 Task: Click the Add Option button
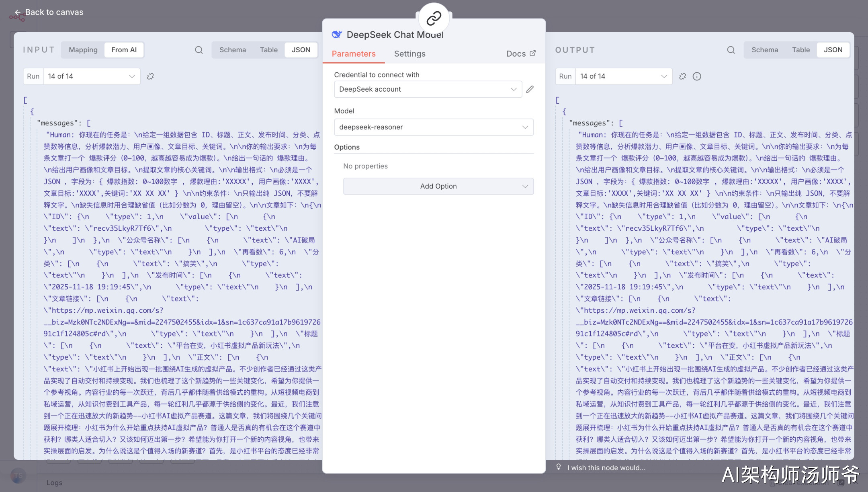[438, 186]
